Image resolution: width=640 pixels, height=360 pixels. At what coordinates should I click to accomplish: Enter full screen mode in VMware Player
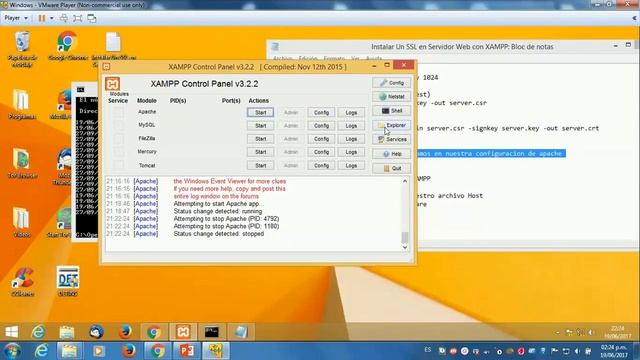click(x=78, y=18)
